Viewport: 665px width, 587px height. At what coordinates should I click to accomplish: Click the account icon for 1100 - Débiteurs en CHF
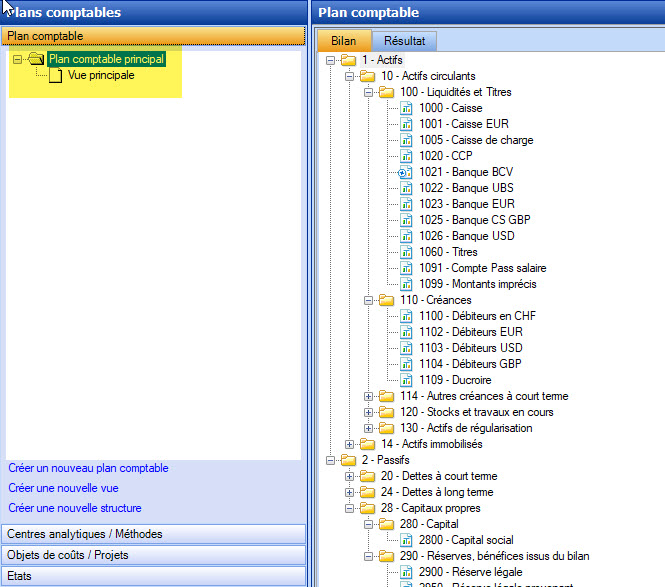pyautogui.click(x=406, y=316)
